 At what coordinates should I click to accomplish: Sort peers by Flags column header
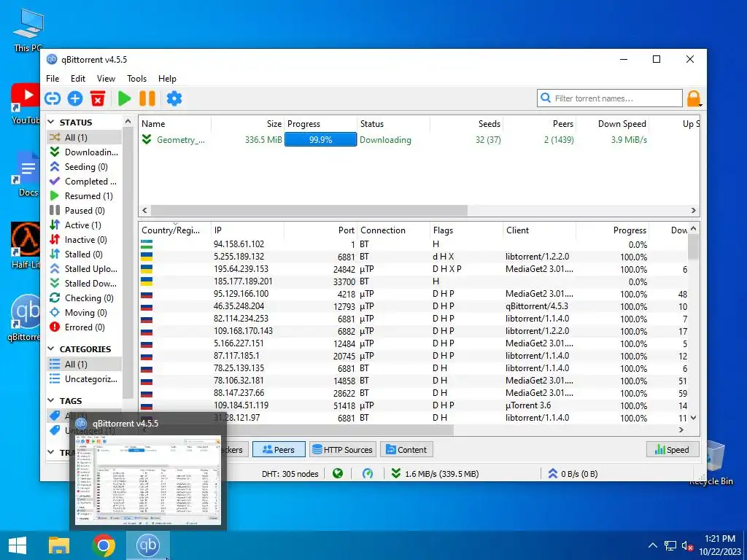point(466,230)
